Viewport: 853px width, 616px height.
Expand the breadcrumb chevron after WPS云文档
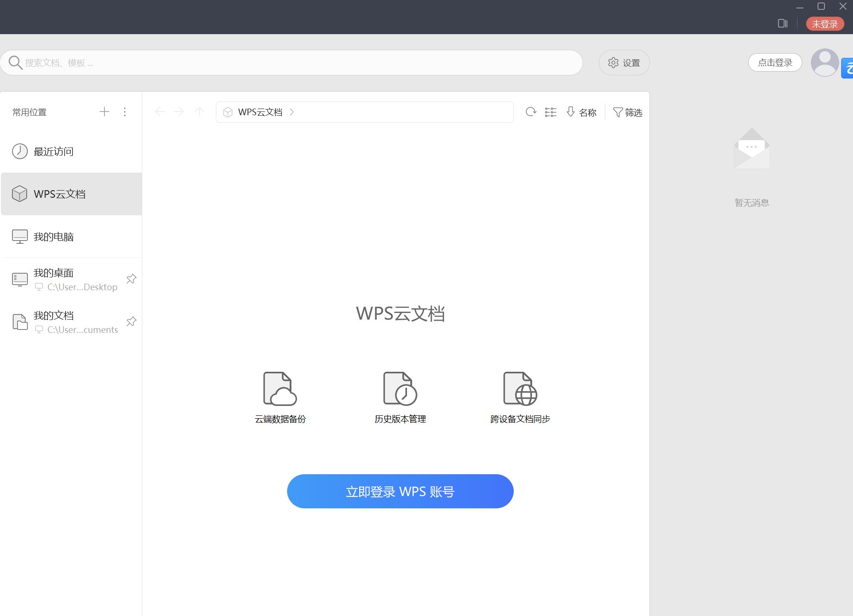[x=292, y=112]
